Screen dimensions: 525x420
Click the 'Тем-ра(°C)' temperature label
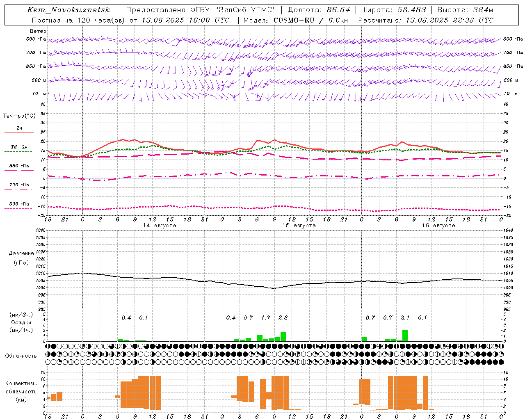[19, 116]
